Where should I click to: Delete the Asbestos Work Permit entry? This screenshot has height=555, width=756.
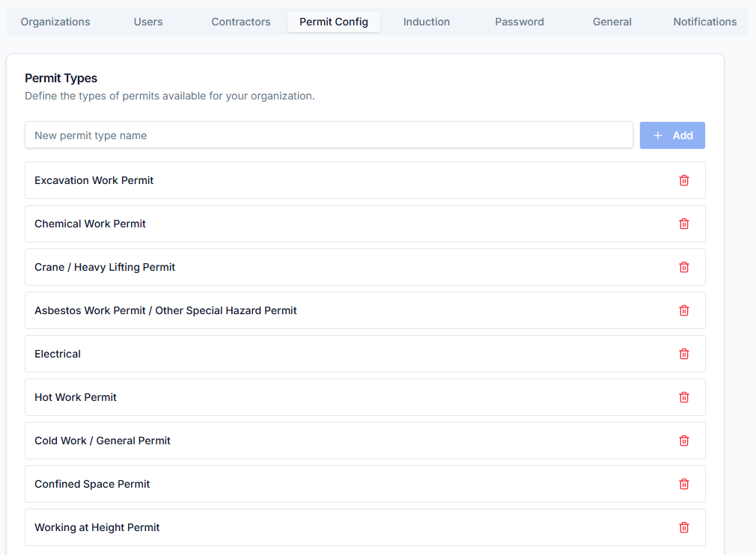point(683,310)
